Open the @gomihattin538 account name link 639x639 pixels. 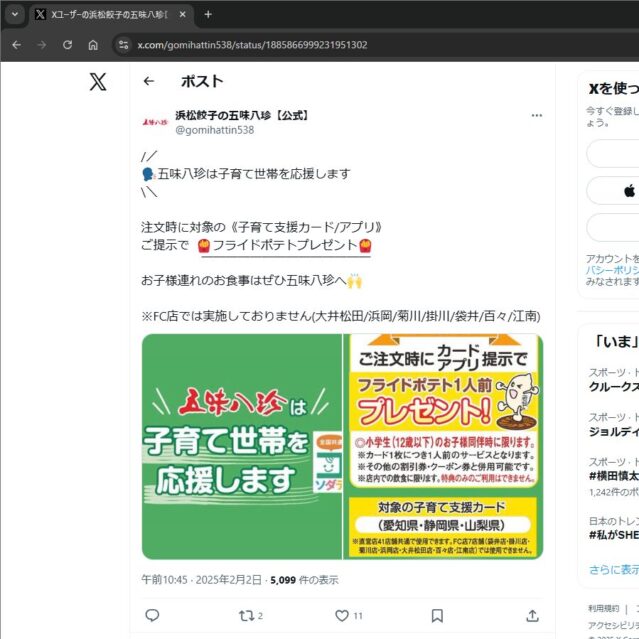click(x=215, y=130)
